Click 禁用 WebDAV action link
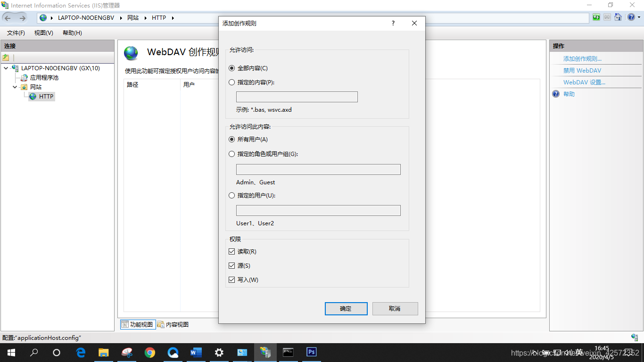 tap(582, 71)
